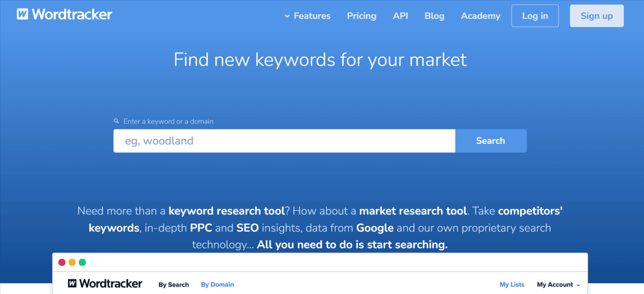Switch to the By Domain tab

click(x=217, y=284)
